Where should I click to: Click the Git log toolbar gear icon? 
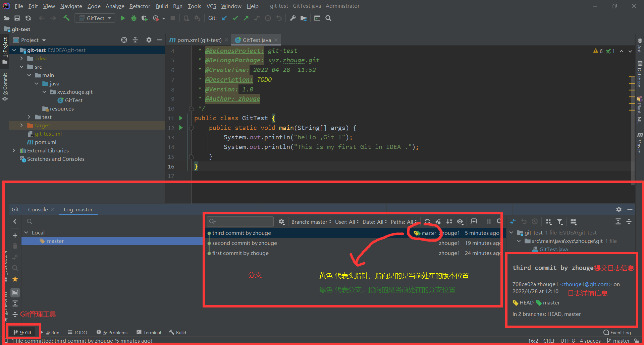point(281,221)
